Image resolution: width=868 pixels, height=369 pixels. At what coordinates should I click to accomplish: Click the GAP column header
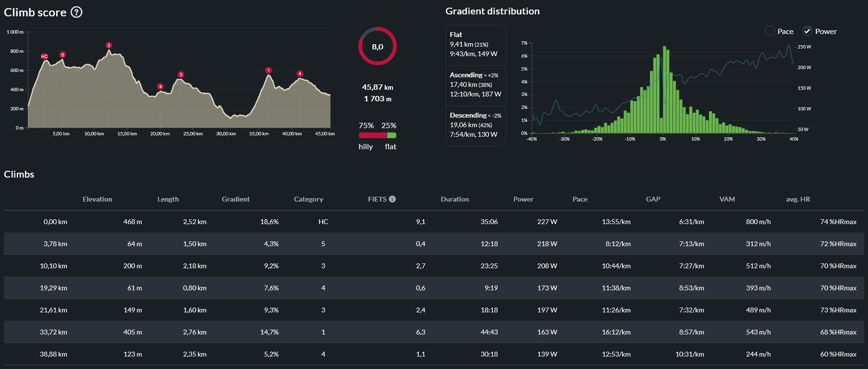(x=653, y=199)
